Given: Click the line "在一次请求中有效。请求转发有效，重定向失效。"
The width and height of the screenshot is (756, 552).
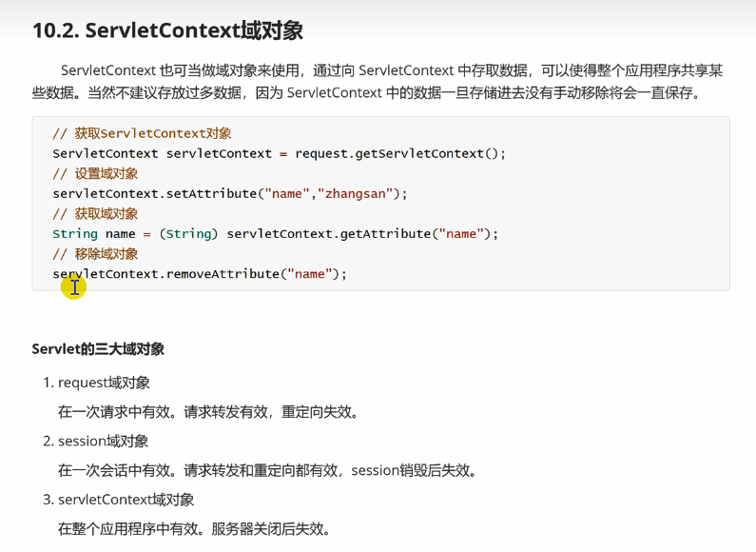Looking at the screenshot, I should [208, 412].
